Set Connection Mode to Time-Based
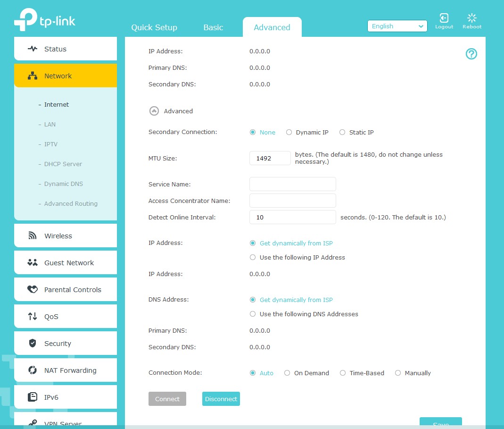The height and width of the screenshot is (429, 504). [343, 373]
